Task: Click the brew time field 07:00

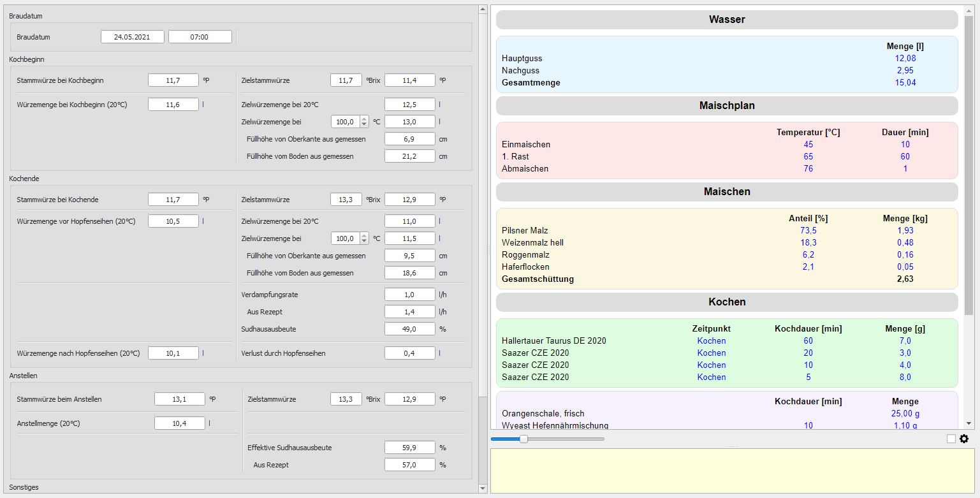Action: pos(200,37)
